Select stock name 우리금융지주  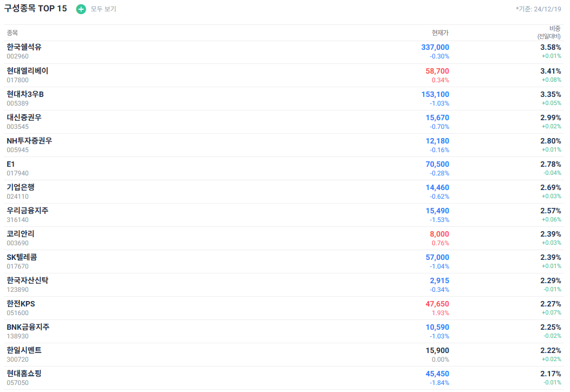[27, 211]
